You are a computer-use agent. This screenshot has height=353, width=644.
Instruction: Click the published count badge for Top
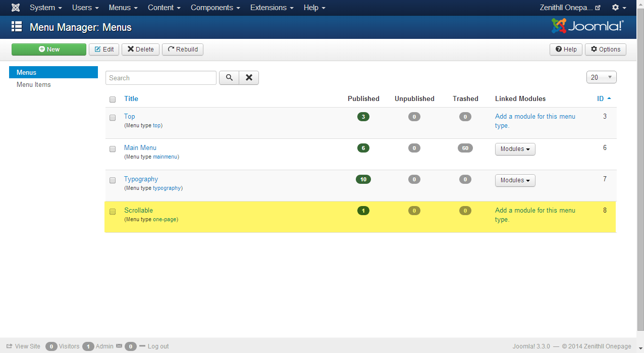point(363,117)
